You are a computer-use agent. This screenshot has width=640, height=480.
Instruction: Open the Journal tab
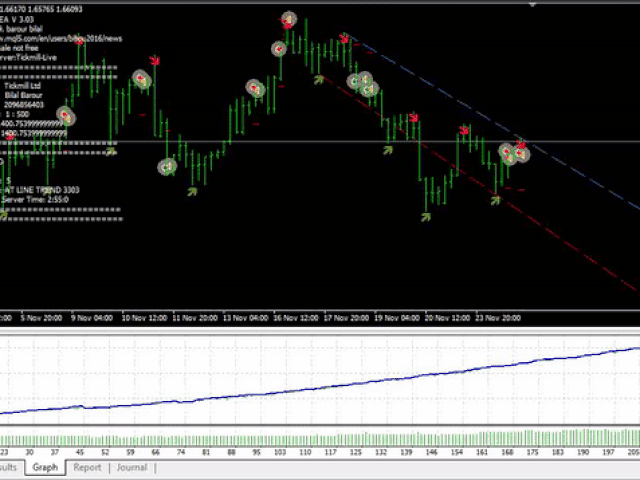coord(131,467)
